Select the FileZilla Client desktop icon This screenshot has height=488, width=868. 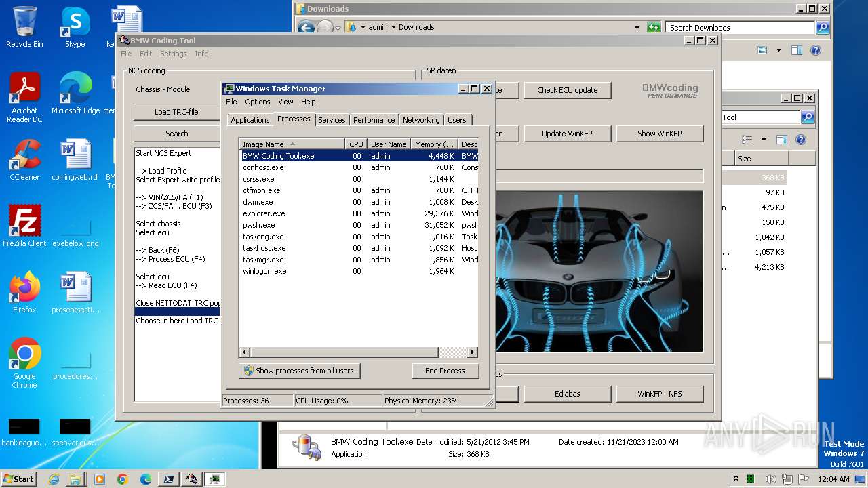coord(24,226)
